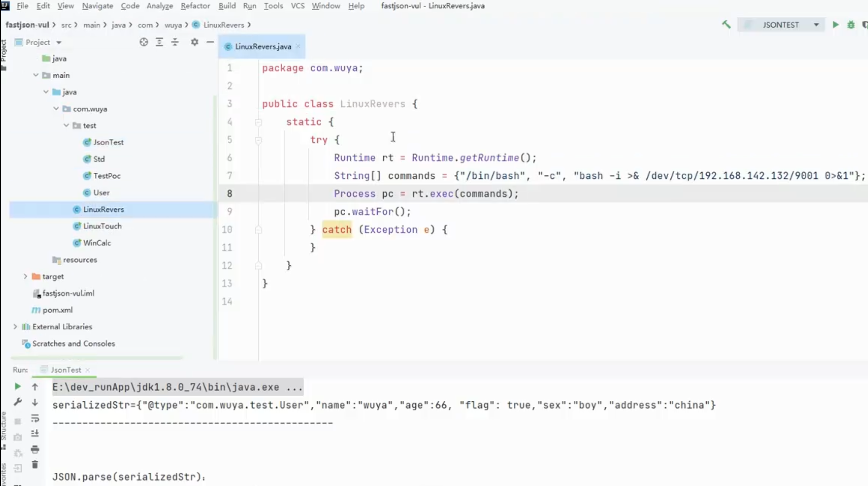Toggle soft-wrap in Run console
The image size is (868, 486).
35,418
